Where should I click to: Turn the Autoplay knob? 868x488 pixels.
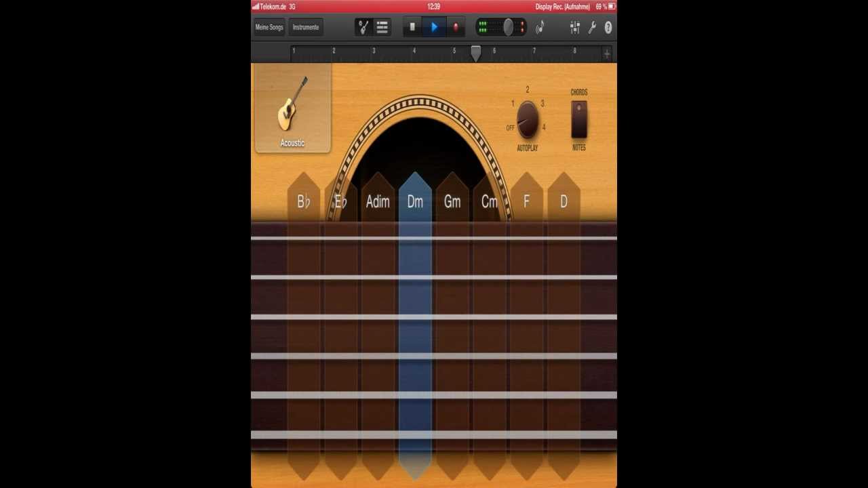pos(528,119)
